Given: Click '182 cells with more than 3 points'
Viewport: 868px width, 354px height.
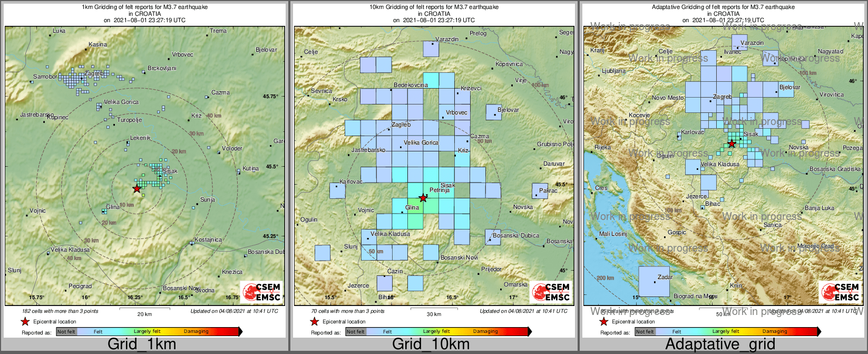Looking at the screenshot, I should pyautogui.click(x=60, y=311).
